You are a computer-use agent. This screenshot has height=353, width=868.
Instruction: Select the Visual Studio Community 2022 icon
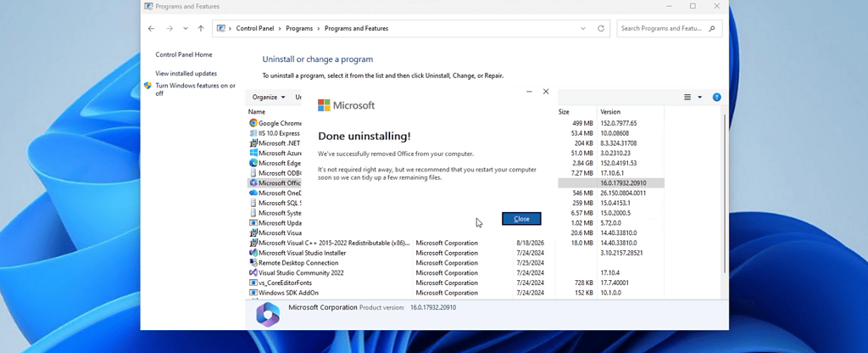click(x=253, y=272)
